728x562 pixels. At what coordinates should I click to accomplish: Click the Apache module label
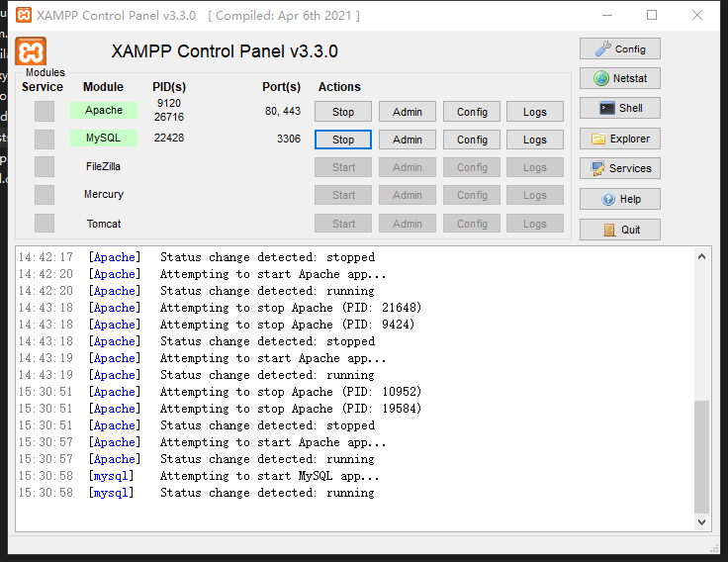(104, 110)
